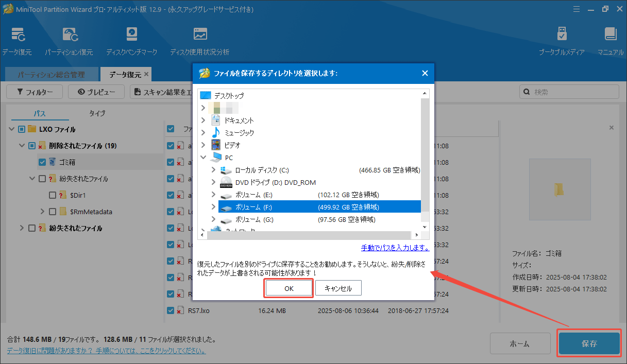Check 紛失されたファイル nested under 削除されたファイル
The width and height of the screenshot is (627, 364).
coord(42,179)
